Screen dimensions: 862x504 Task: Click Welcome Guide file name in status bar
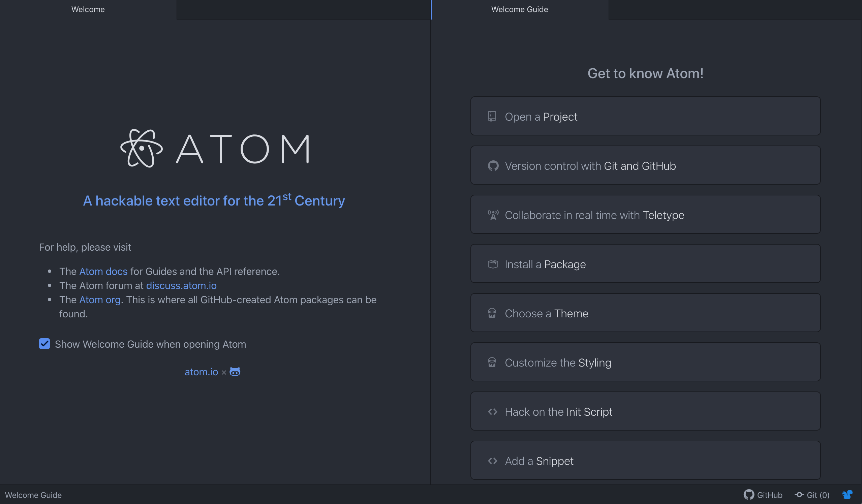click(33, 495)
